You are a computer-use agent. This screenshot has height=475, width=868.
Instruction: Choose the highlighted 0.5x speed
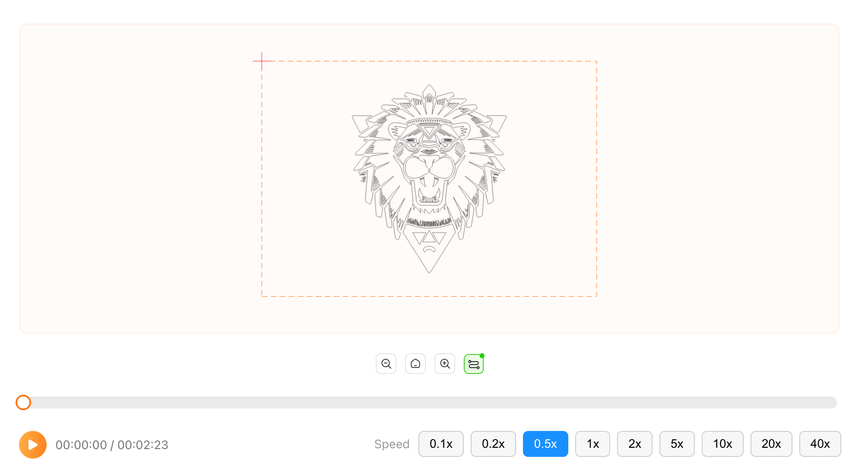[x=545, y=444]
